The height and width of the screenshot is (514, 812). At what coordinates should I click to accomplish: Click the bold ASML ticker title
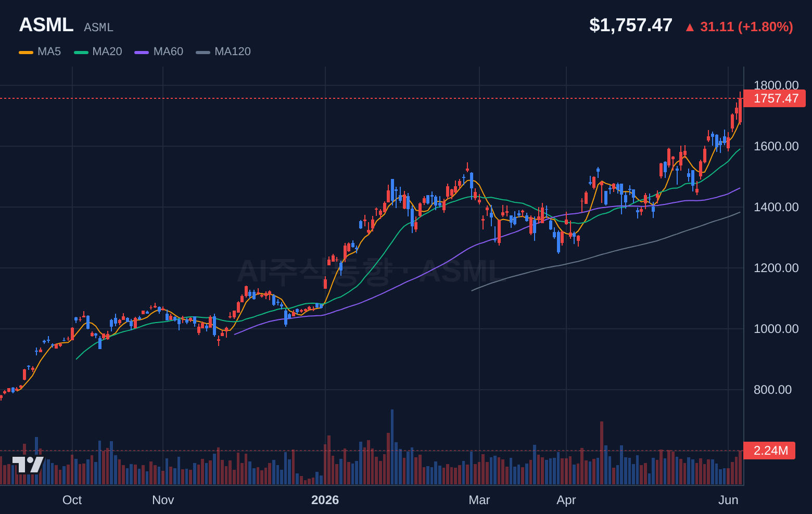point(46,25)
